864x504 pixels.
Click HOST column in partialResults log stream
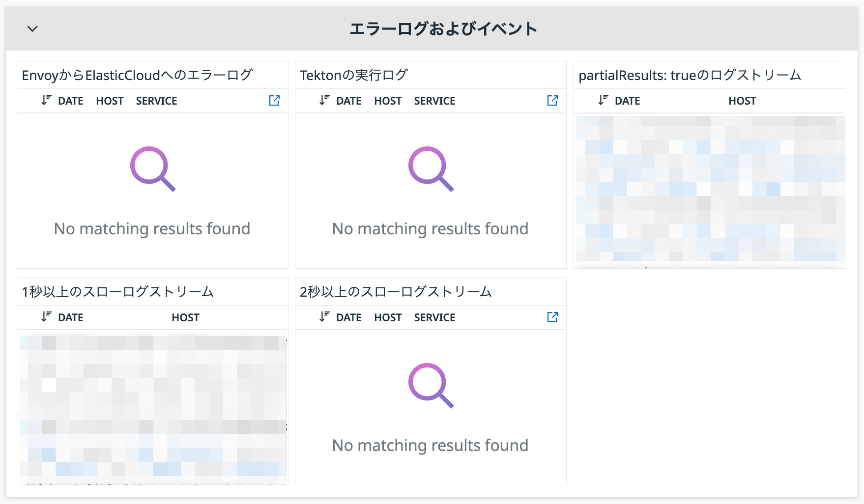pyautogui.click(x=742, y=101)
